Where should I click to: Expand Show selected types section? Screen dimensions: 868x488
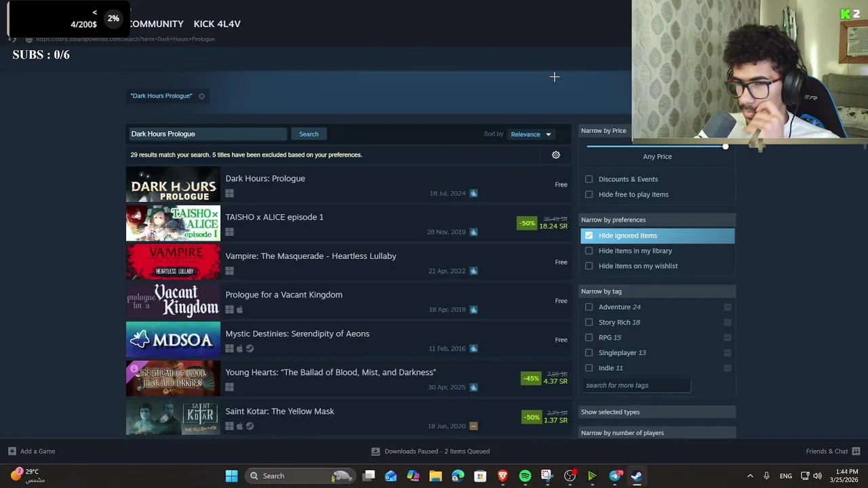657,412
